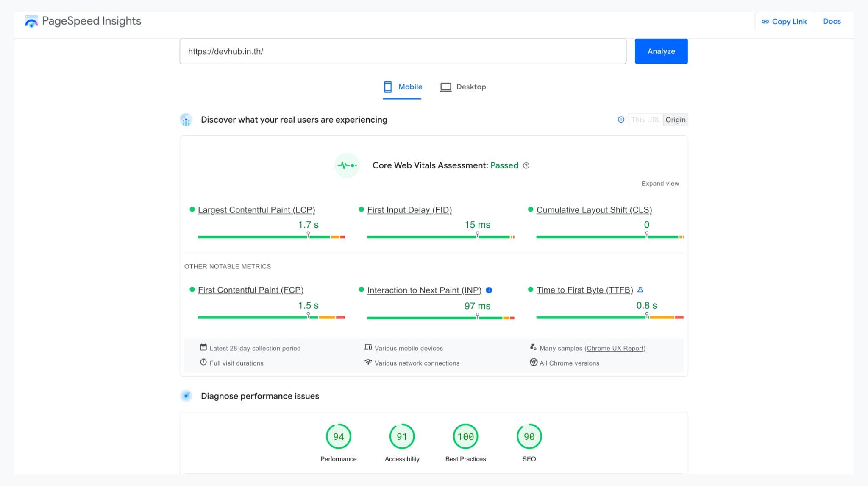The height and width of the screenshot is (486, 868).
Task: Click the real users experience section icon
Action: [x=186, y=120]
